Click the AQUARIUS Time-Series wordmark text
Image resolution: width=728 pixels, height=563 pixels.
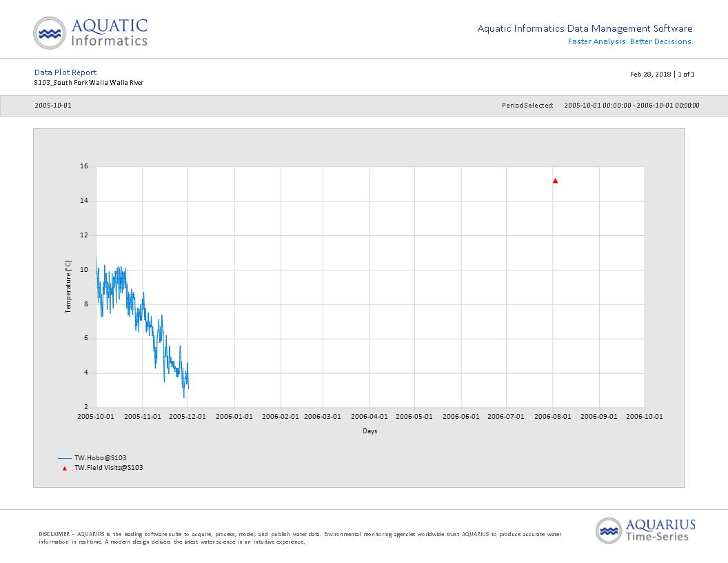click(660, 531)
